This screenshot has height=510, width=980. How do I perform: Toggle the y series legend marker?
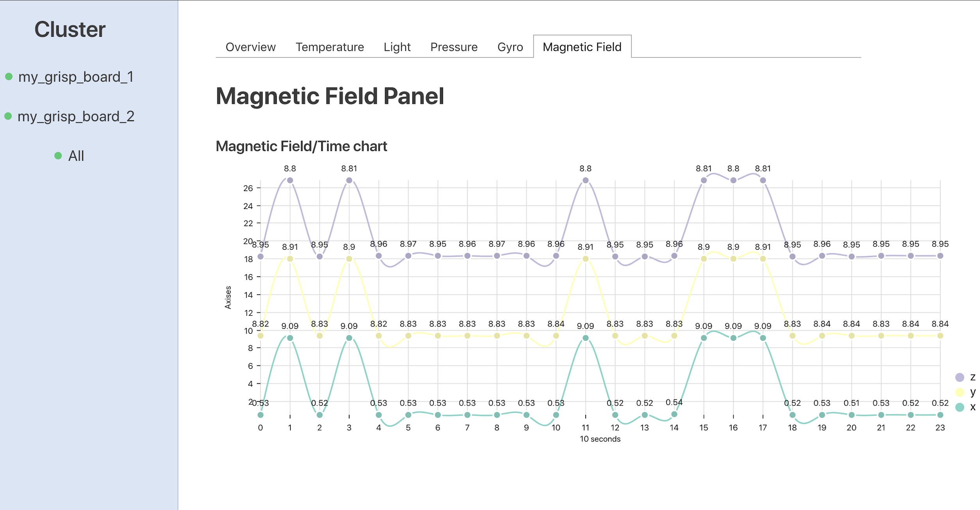pos(959,392)
